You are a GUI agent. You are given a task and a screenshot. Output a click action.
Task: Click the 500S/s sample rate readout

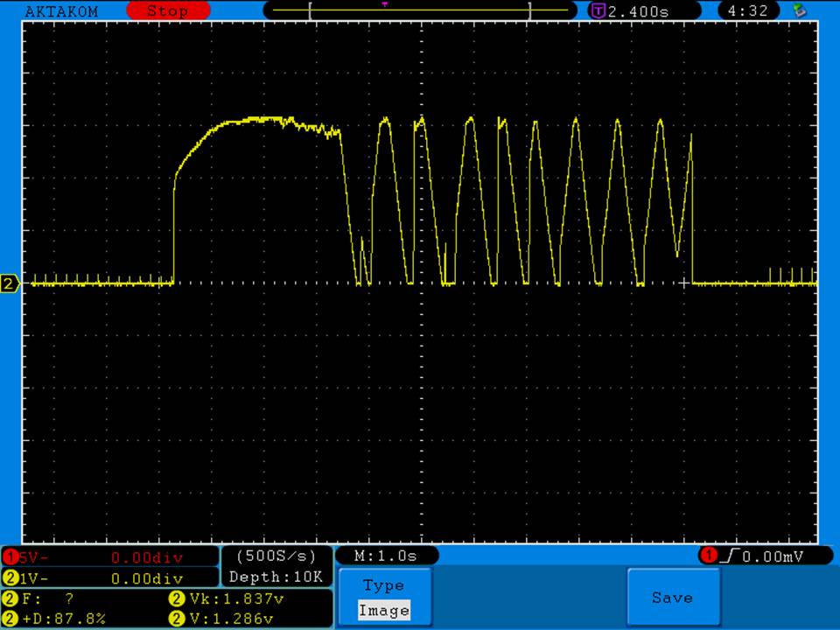pos(276,556)
